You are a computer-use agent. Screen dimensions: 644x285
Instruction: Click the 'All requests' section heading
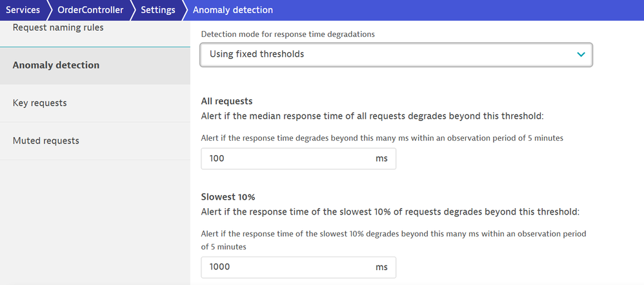pos(226,101)
